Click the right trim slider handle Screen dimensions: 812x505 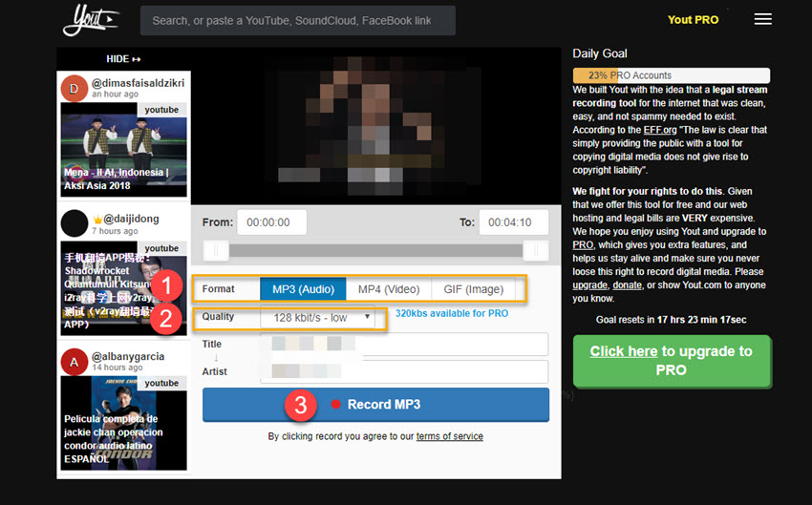coord(536,251)
